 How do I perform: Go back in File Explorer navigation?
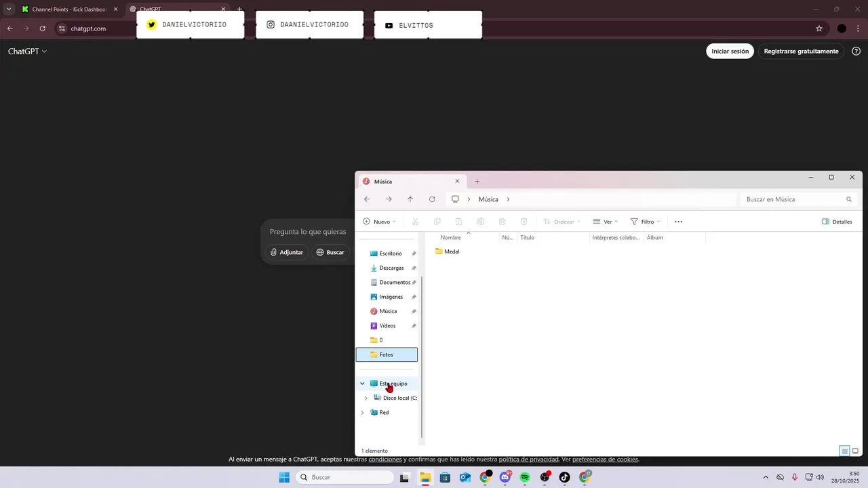tap(367, 199)
